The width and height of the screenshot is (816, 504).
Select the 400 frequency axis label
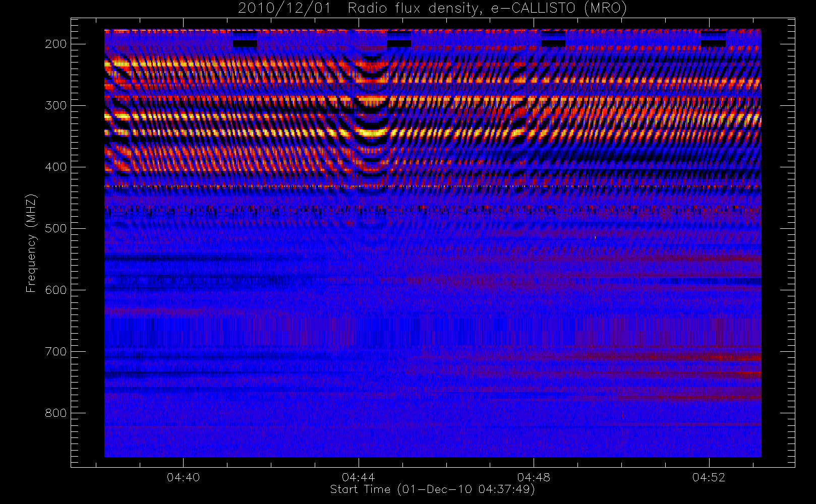coord(55,167)
